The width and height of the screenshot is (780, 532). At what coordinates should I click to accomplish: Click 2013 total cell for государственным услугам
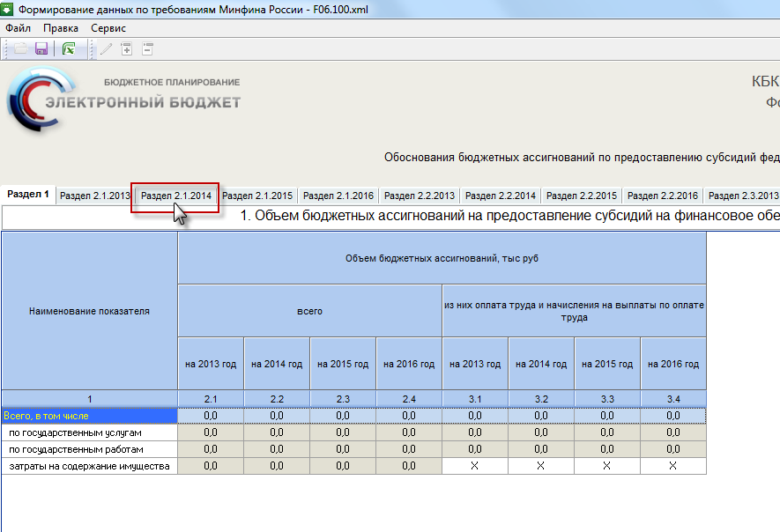click(211, 432)
